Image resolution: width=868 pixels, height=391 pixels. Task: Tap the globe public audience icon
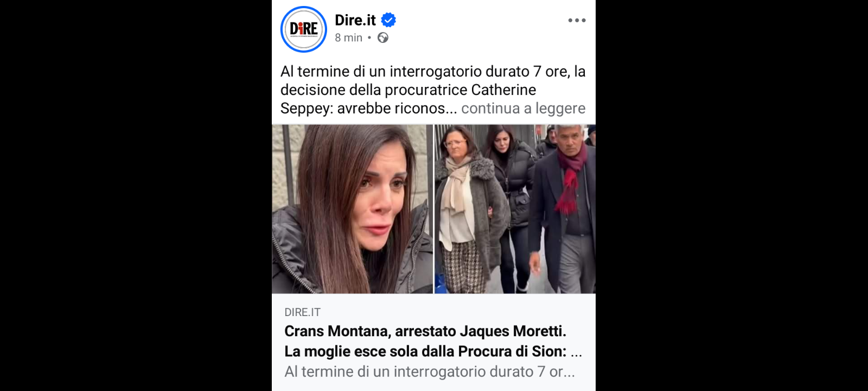(383, 37)
